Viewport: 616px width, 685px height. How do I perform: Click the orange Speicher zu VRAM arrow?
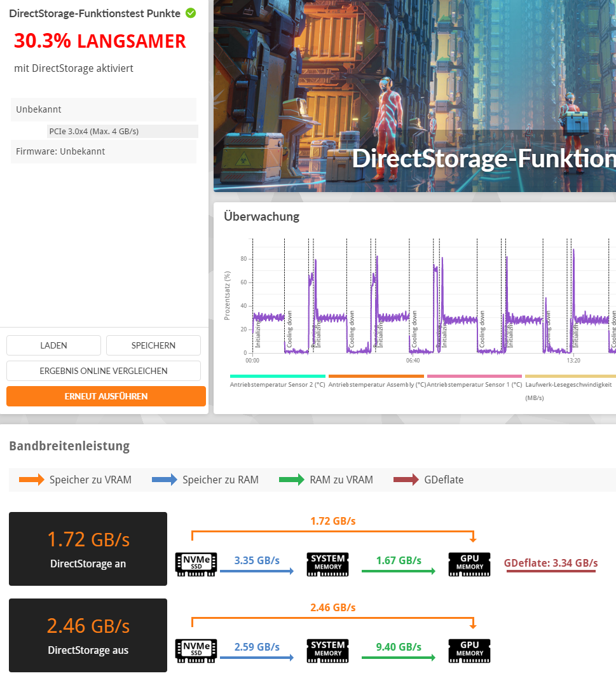[x=31, y=480]
